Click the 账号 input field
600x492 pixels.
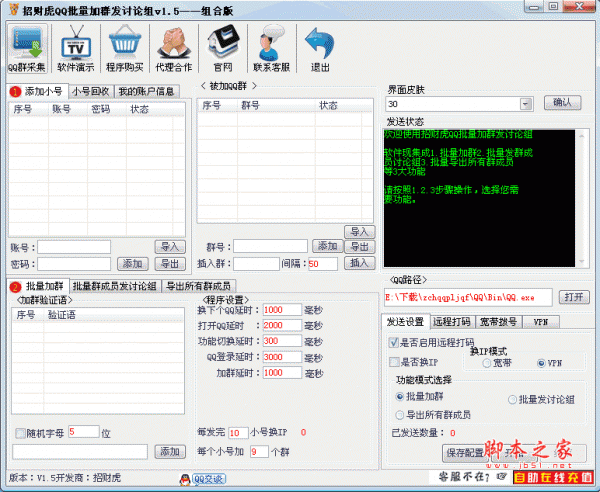pyautogui.click(x=74, y=247)
